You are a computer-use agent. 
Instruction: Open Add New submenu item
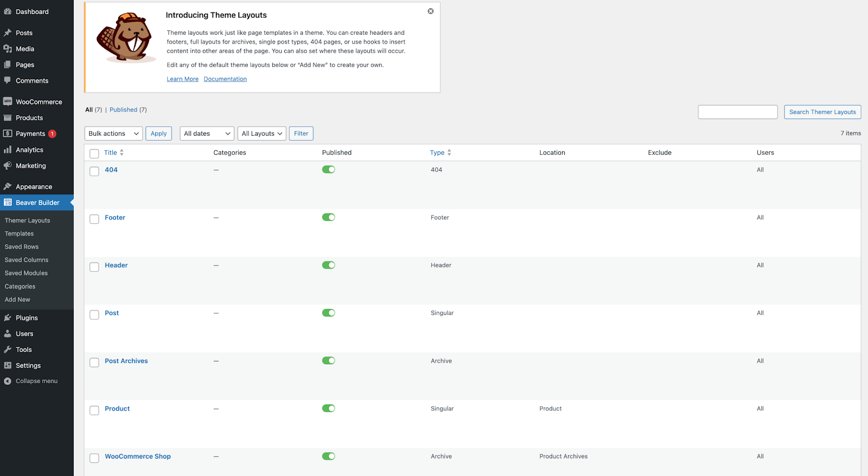tap(18, 300)
